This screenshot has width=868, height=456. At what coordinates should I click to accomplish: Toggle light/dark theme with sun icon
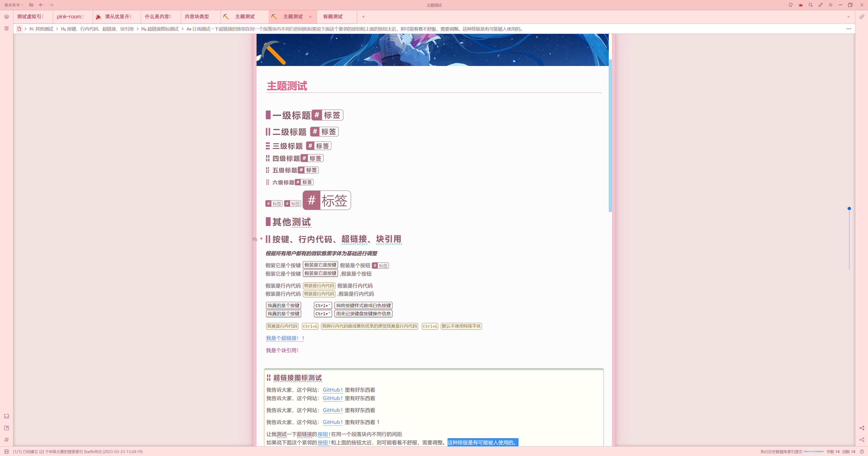click(x=830, y=5)
